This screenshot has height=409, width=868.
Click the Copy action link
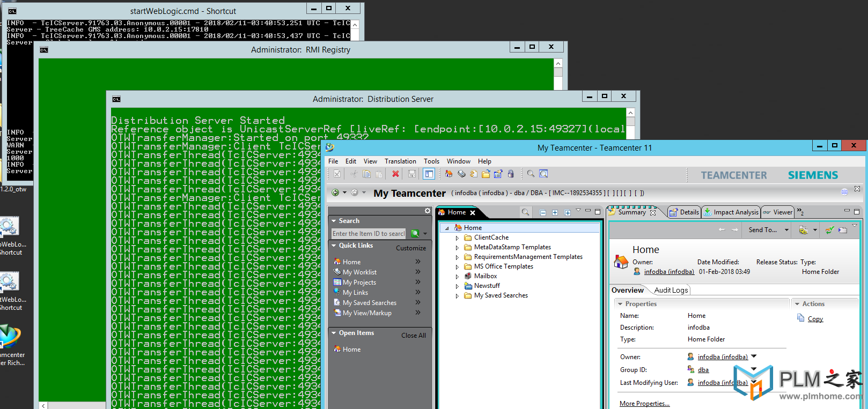click(x=815, y=319)
